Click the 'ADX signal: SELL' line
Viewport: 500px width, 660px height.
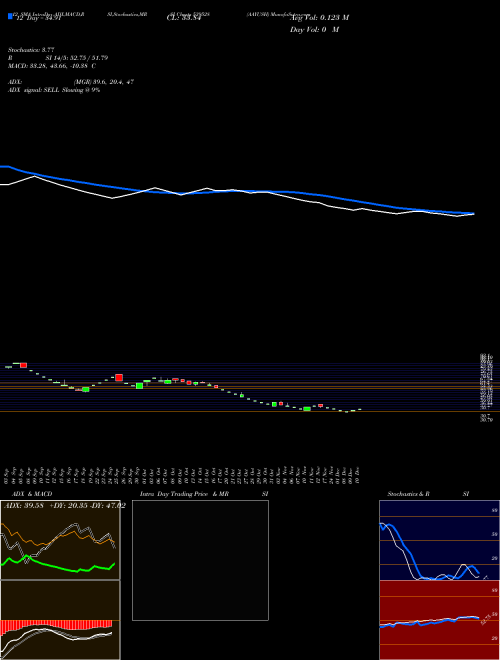coord(54,90)
